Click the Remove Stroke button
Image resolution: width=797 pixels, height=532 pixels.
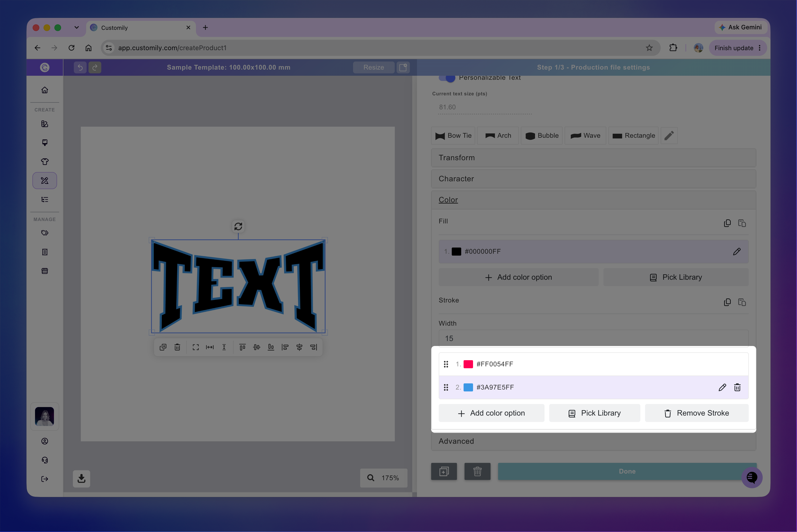[x=697, y=413]
